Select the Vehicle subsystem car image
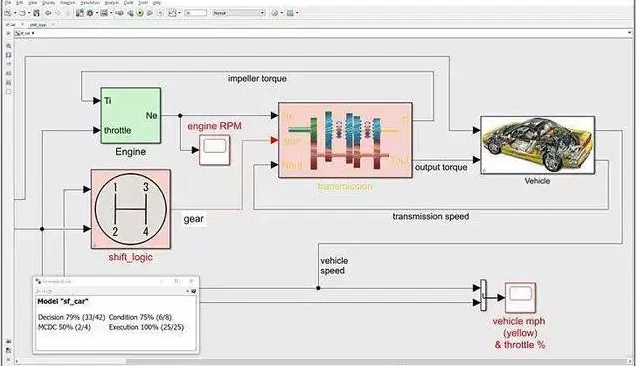This screenshot has height=366, width=636. click(537, 145)
